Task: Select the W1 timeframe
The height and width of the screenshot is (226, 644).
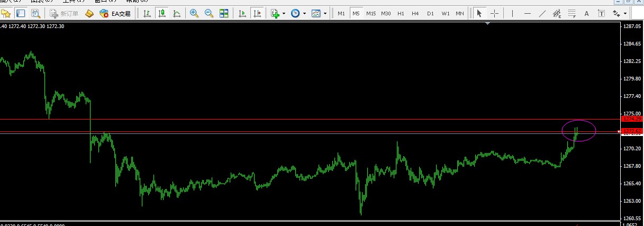Action: pyautogui.click(x=446, y=13)
